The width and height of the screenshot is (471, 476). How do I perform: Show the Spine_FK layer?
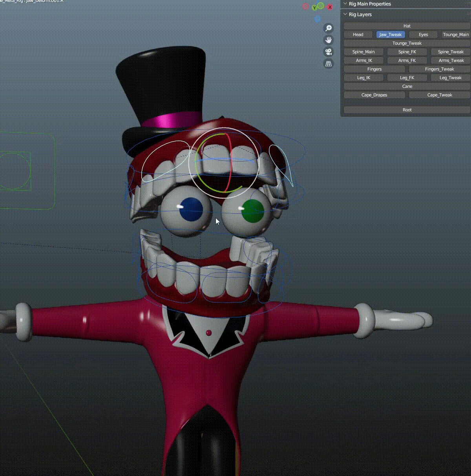coord(407,52)
